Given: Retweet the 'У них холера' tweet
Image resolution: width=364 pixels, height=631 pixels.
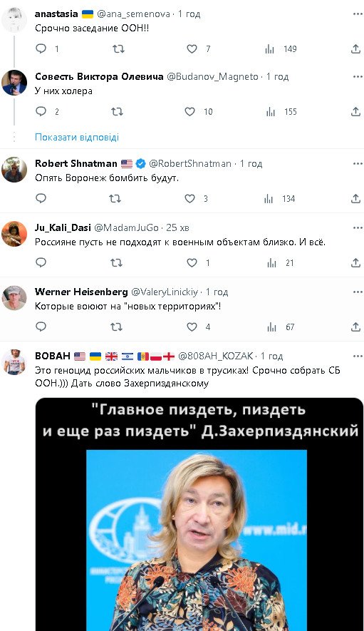Looking at the screenshot, I should point(117,111).
